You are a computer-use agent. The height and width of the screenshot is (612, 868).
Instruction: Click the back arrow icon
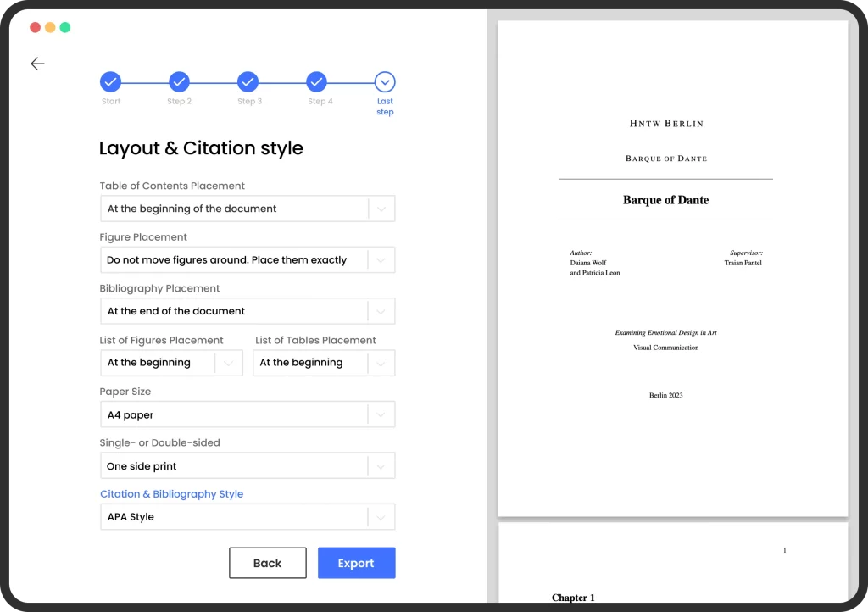pyautogui.click(x=37, y=64)
